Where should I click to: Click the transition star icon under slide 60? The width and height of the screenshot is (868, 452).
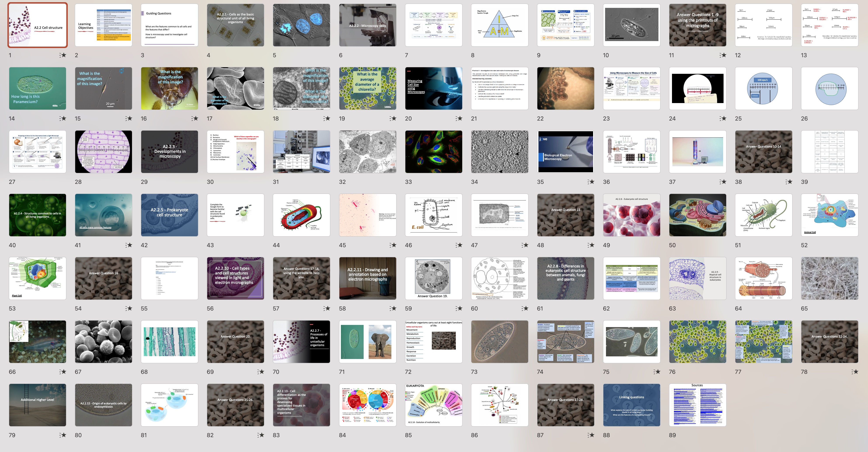click(525, 309)
